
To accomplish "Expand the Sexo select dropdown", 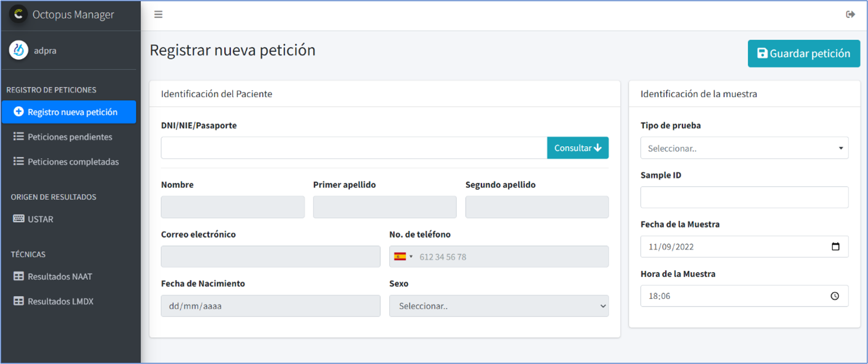I will (x=498, y=306).
